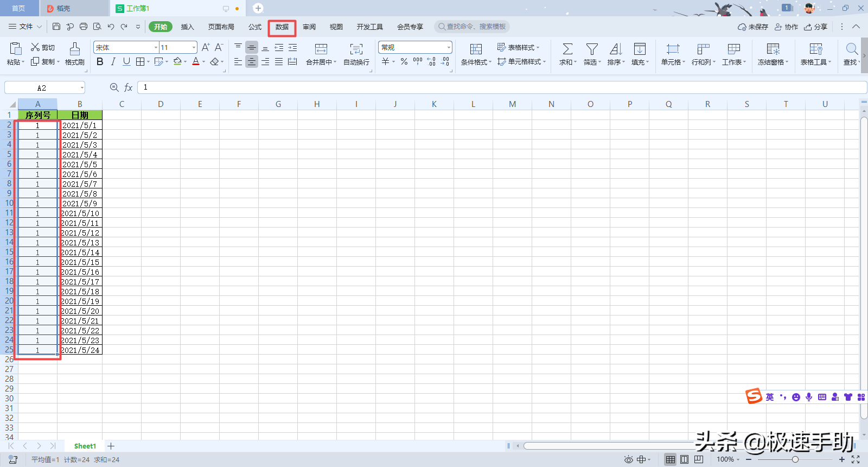
Task: Open the Data (数据) tab
Action: (282, 27)
